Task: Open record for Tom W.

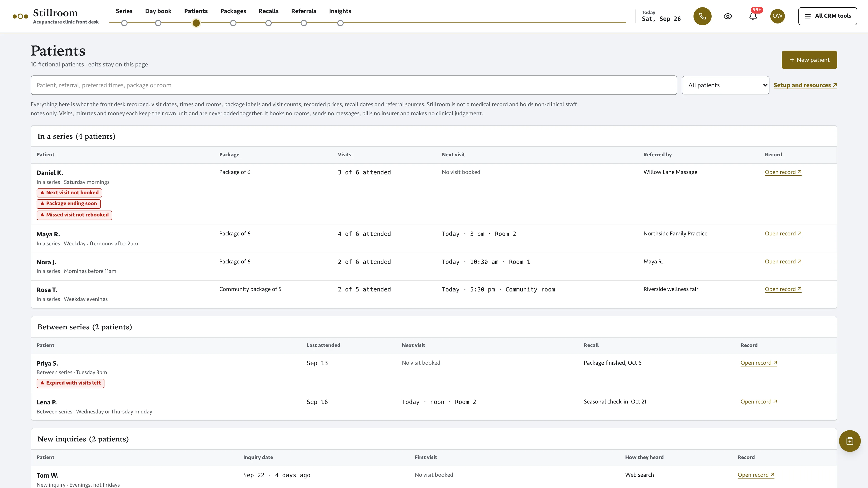Action: tap(756, 475)
